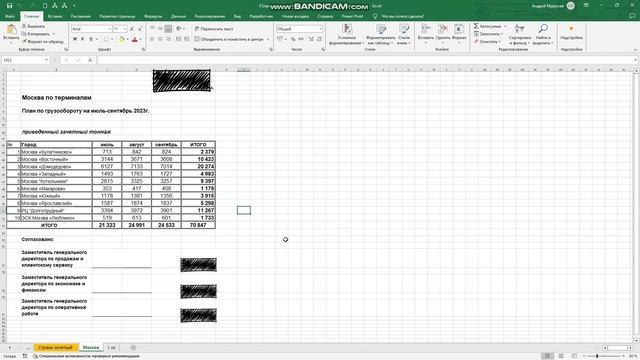Viewport: 640px width, 360px height.
Task: Toggle bottom vertical alignment icon
Action: tap(168, 29)
